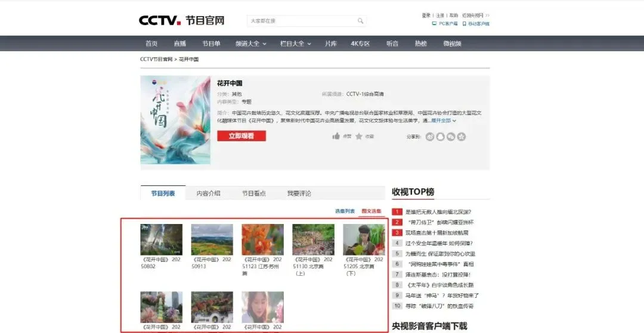Click the thumbs-up 点赞 icon
644x333 pixels.
point(336,136)
